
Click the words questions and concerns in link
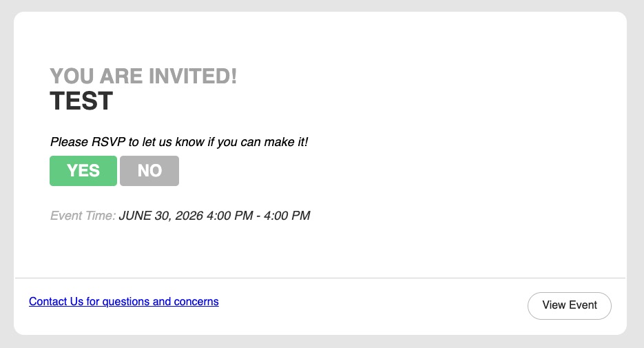tap(160, 302)
